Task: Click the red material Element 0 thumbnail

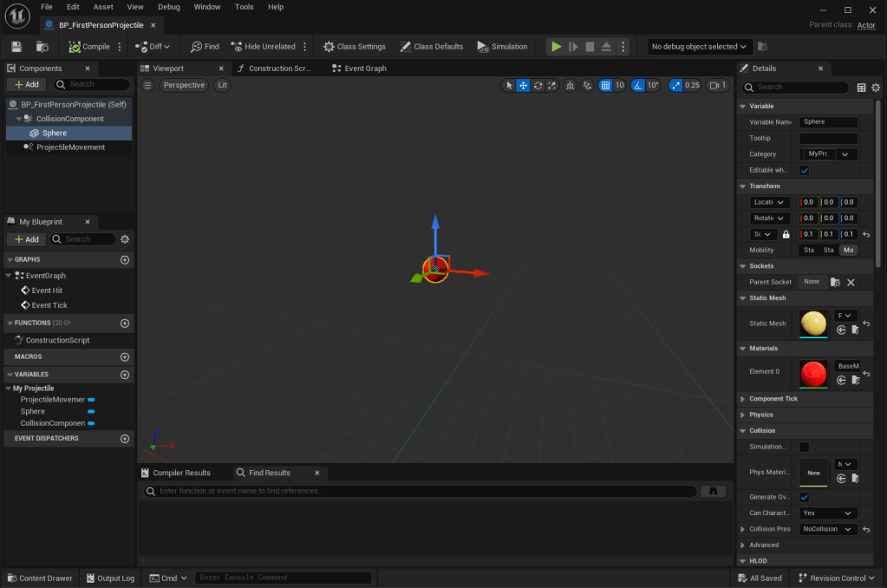Action: tap(813, 374)
